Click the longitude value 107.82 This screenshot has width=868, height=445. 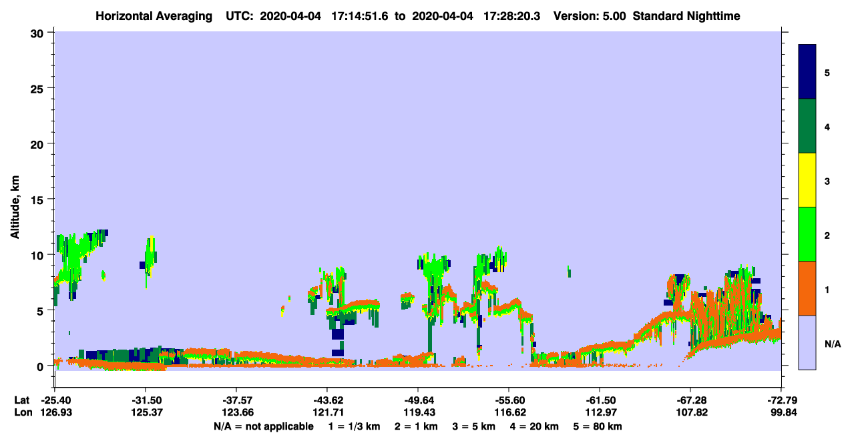click(x=690, y=413)
